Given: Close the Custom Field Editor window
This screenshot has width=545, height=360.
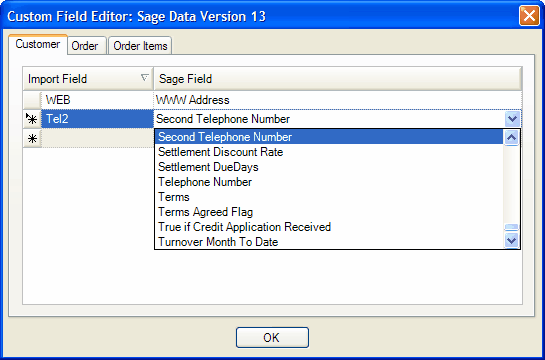Looking at the screenshot, I should coord(529,16).
